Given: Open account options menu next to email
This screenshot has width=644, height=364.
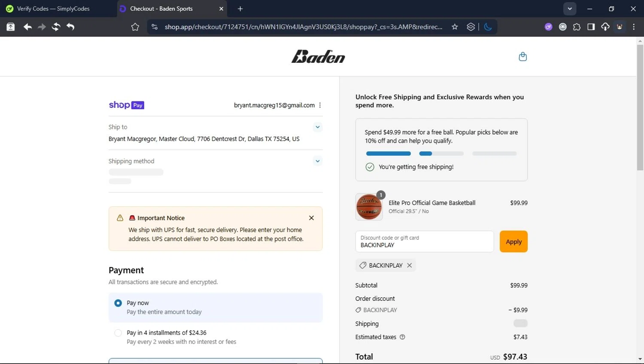Looking at the screenshot, I should pyautogui.click(x=320, y=105).
